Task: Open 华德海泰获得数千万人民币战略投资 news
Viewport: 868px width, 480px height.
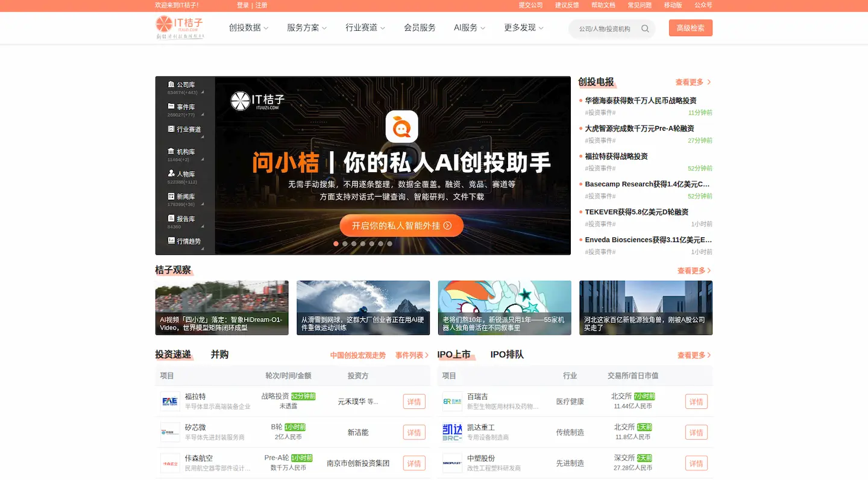Action: coord(641,101)
